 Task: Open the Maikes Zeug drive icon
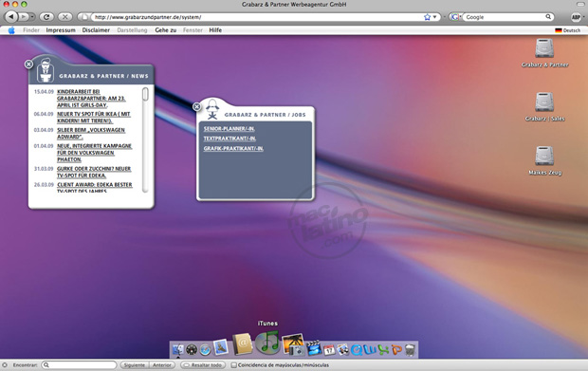pos(544,156)
